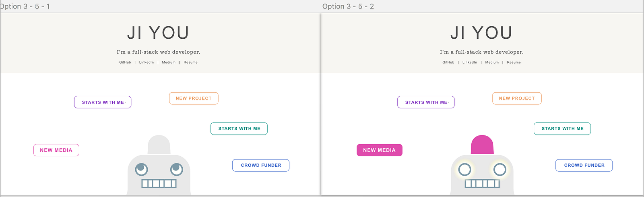Image resolution: width=644 pixels, height=197 pixels.
Task: Click the Medium link in Option 3 - 5 - 1
Action: pyautogui.click(x=169, y=62)
